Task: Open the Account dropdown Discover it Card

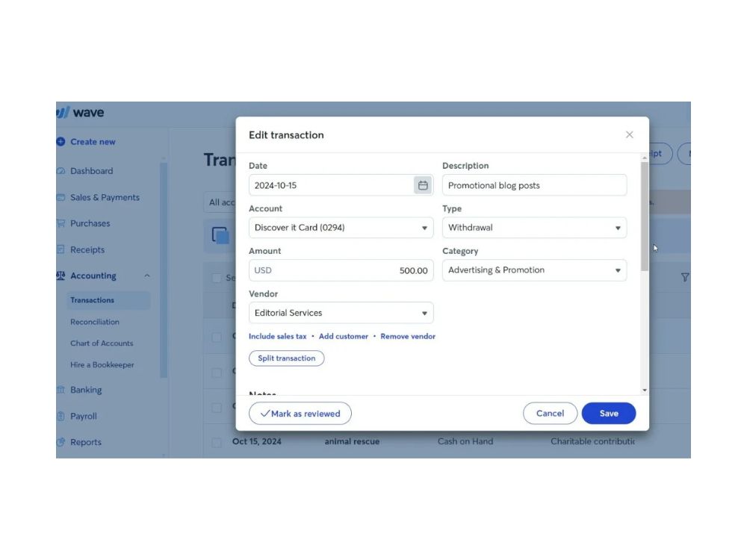Action: (341, 228)
